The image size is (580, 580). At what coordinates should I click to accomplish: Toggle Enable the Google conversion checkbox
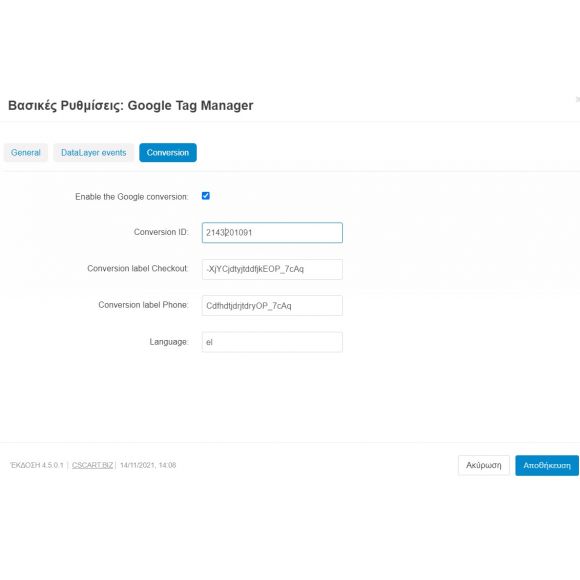coord(206,196)
